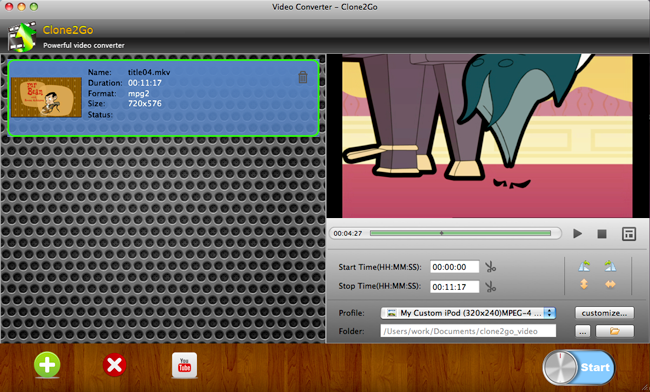Image resolution: width=650 pixels, height=392 pixels.
Task: Open the Profile dropdown list
Action: tap(468, 313)
